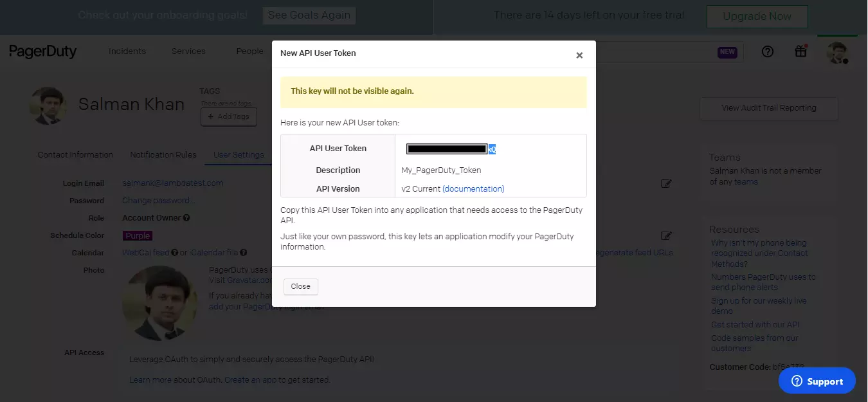The width and height of the screenshot is (868, 402).
Task: Select the Purple schedule color swatch
Action: (138, 236)
